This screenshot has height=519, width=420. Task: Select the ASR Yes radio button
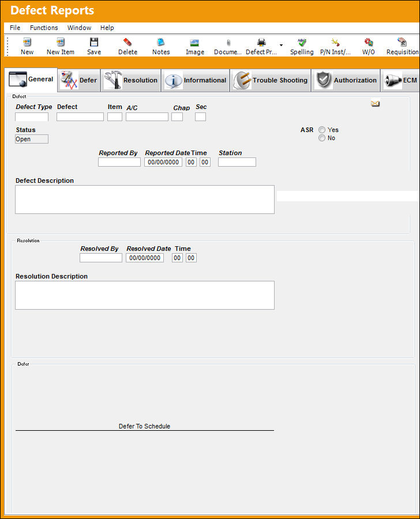[x=321, y=130]
